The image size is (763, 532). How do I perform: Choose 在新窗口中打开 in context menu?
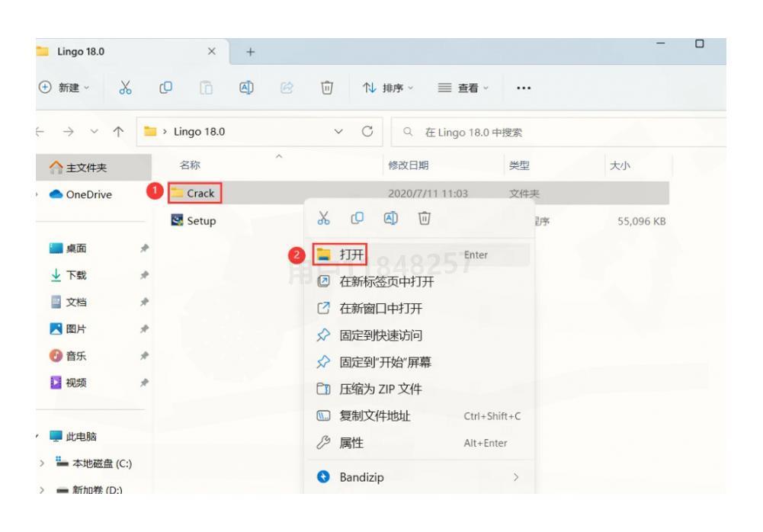click(x=421, y=308)
